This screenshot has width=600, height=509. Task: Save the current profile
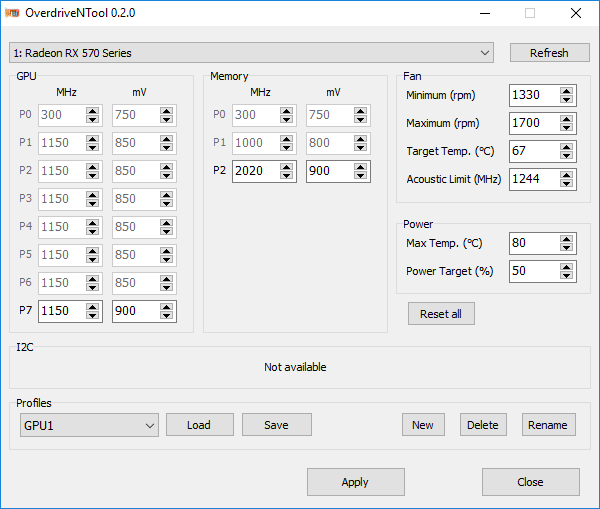pos(277,425)
